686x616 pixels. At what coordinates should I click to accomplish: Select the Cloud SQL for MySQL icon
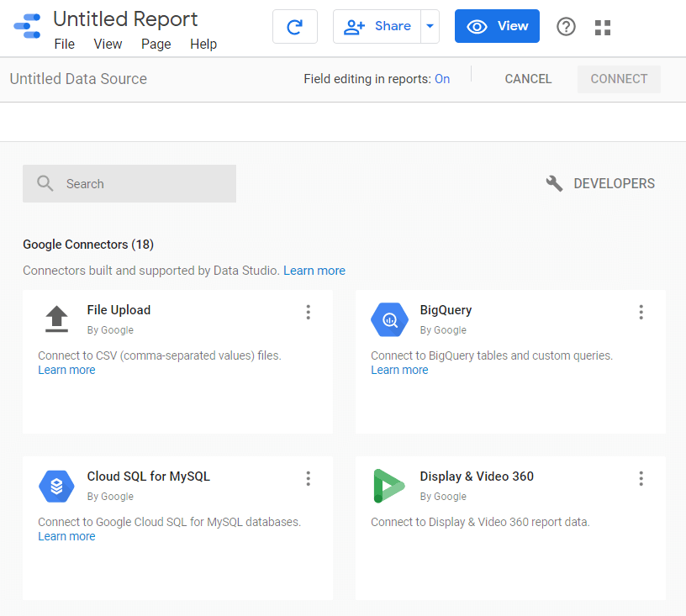(56, 486)
